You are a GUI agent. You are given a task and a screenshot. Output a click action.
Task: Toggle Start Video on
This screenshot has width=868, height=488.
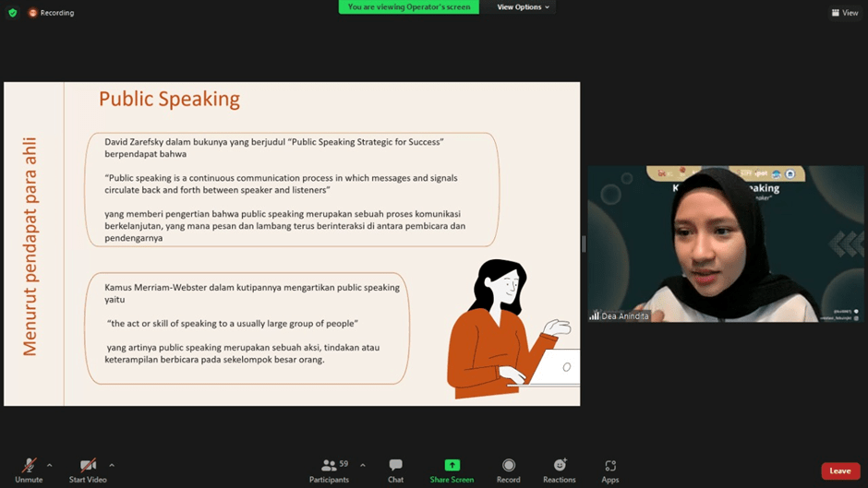click(x=88, y=470)
